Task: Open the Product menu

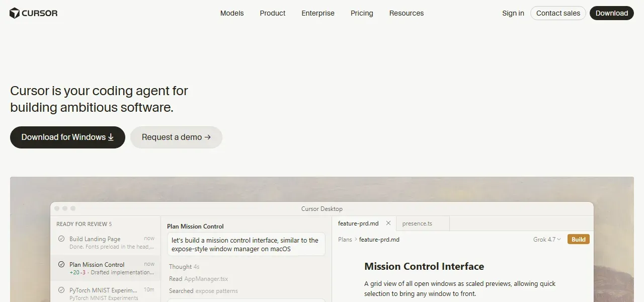Action: pyautogui.click(x=273, y=13)
